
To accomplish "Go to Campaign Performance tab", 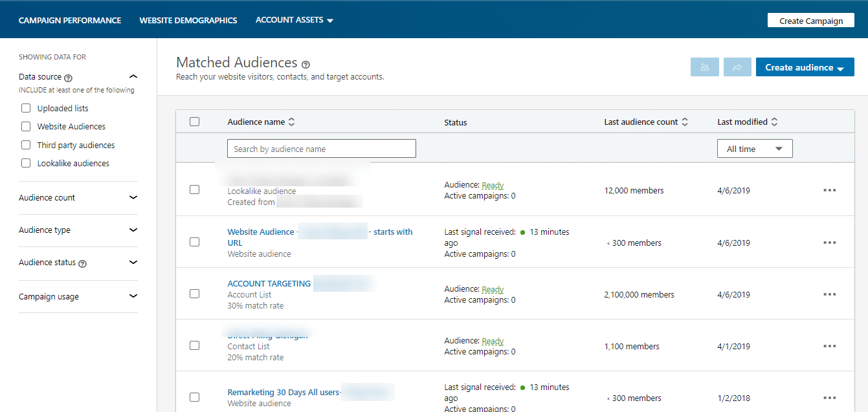I will coord(70,20).
